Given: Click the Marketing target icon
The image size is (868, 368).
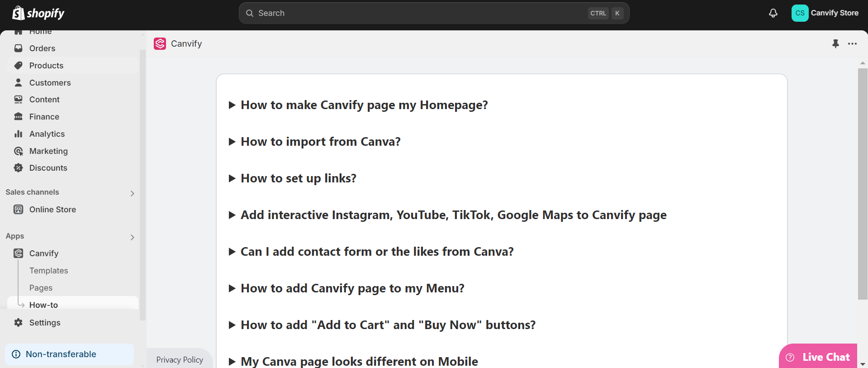Looking at the screenshot, I should click(x=18, y=151).
